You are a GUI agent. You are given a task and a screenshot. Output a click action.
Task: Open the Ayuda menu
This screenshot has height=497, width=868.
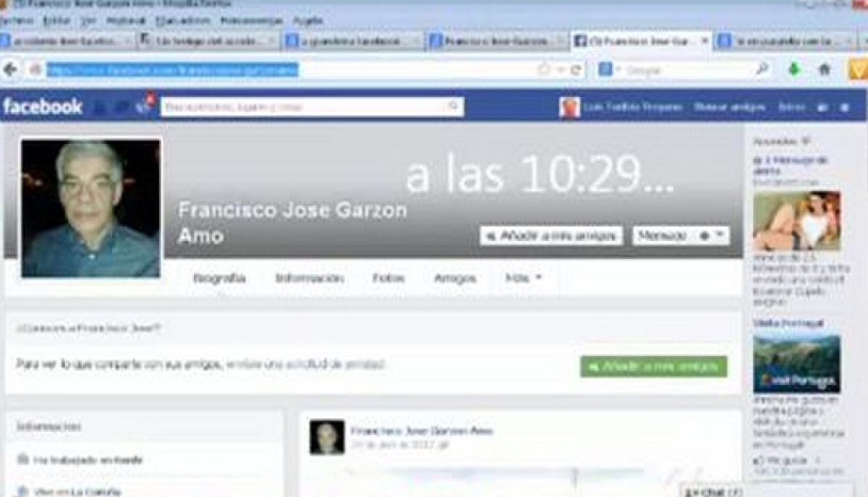309,20
